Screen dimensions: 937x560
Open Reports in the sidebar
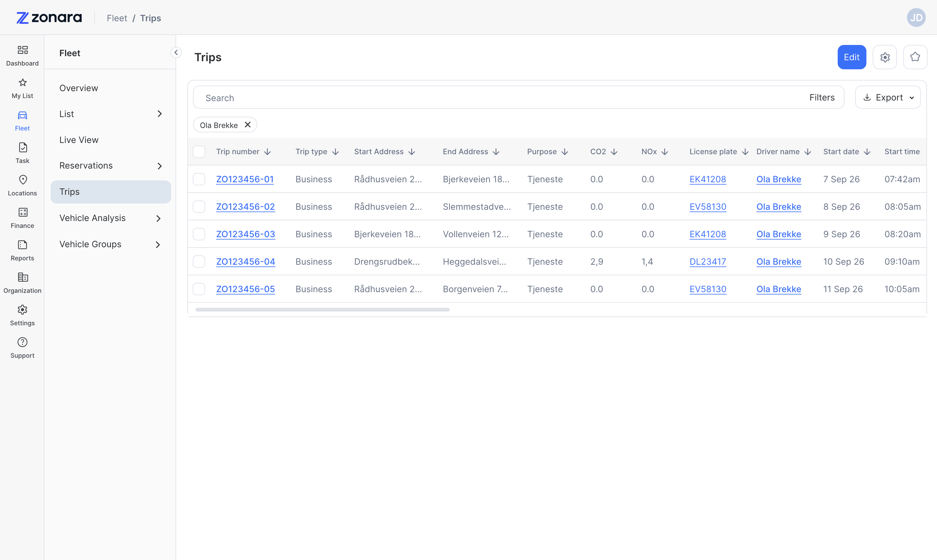point(22,251)
